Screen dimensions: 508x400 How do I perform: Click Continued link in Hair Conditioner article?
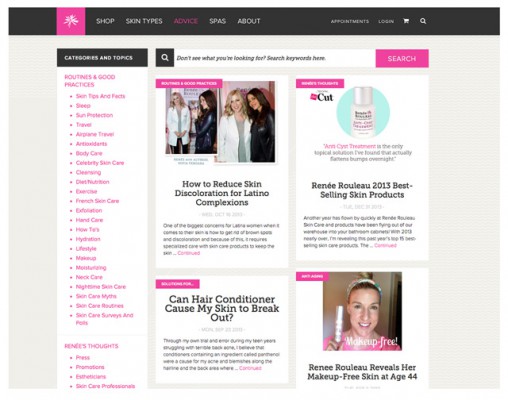coord(250,368)
